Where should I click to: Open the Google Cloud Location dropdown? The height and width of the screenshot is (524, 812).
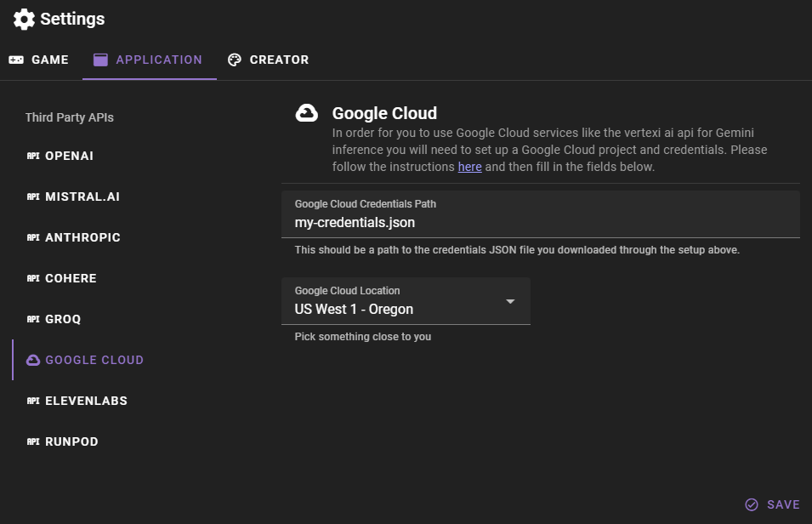click(509, 301)
